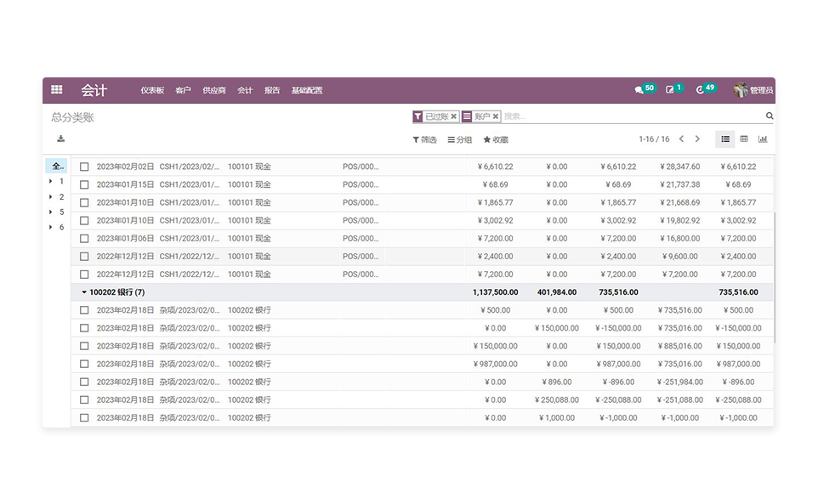Screen dimensions: 818x504
Task: Collapse the 100202 银行 (7) group
Action: [x=84, y=292]
